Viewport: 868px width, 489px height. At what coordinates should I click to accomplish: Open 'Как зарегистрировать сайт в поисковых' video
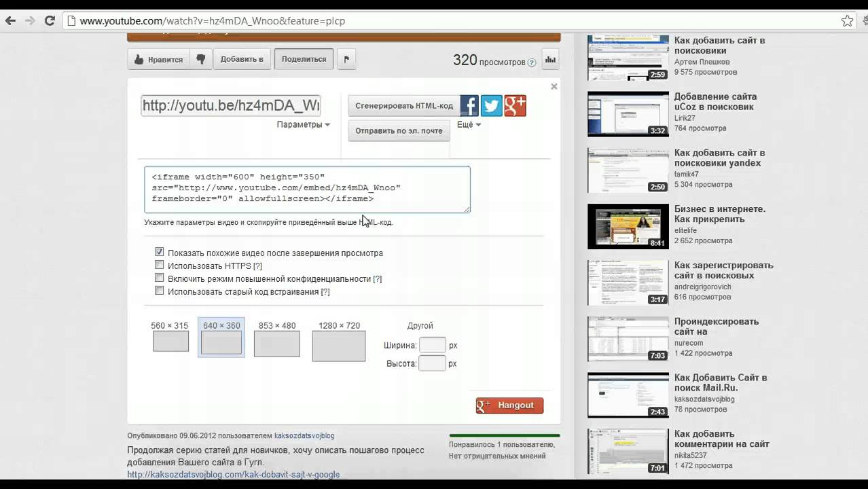tap(723, 270)
